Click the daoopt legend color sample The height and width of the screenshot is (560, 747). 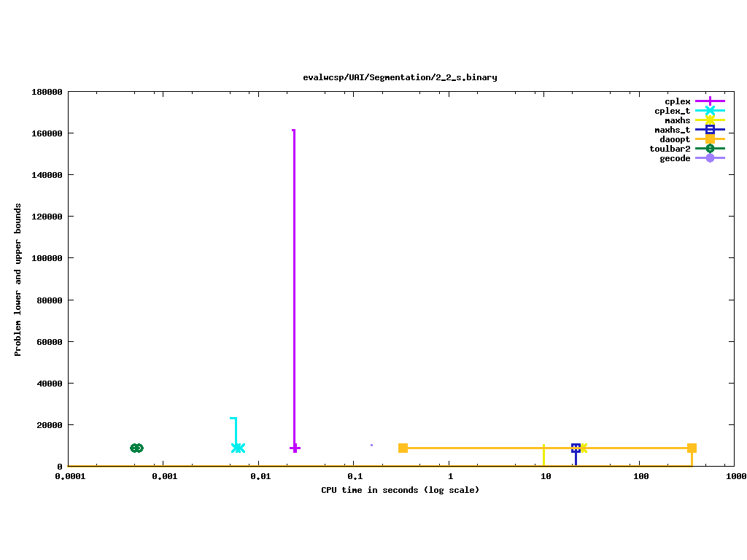pyautogui.click(x=710, y=139)
